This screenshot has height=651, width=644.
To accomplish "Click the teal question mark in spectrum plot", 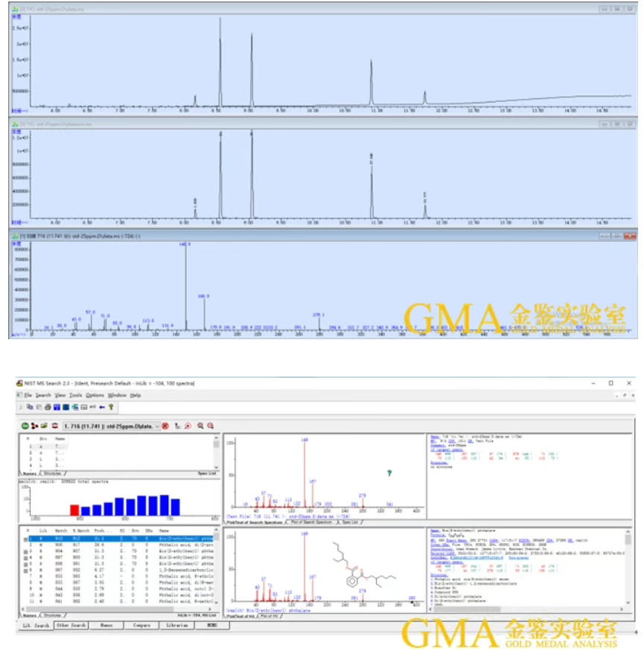I will click(389, 472).
